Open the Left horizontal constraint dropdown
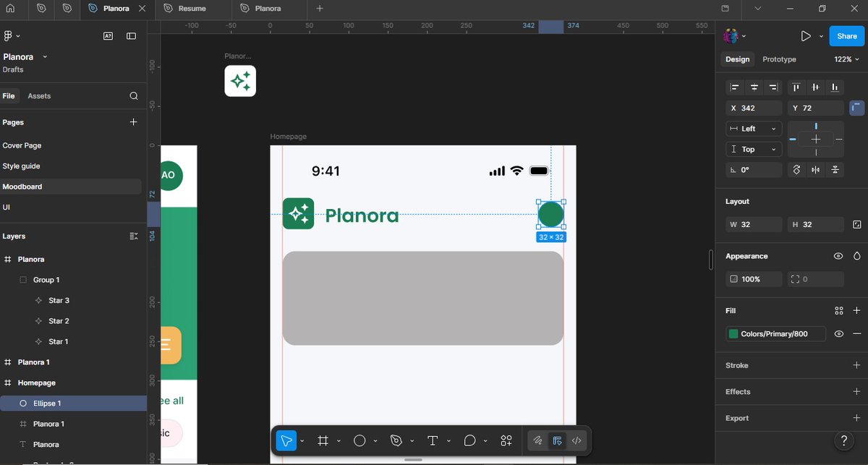The image size is (868, 465). coord(754,129)
